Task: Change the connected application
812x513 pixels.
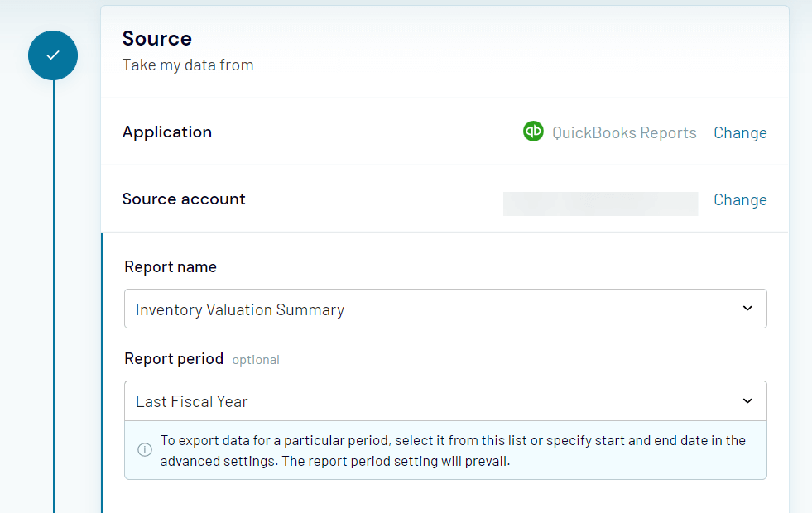Action: pyautogui.click(x=739, y=132)
